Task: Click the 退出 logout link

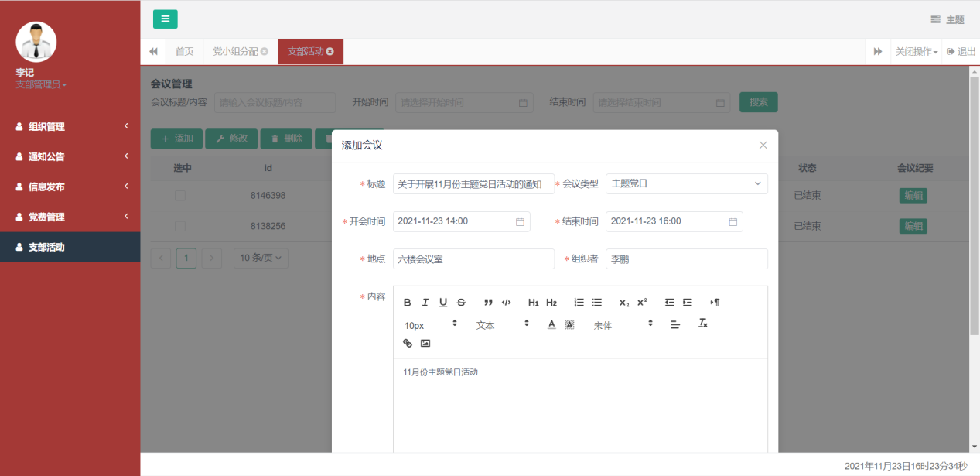Action: point(961,52)
